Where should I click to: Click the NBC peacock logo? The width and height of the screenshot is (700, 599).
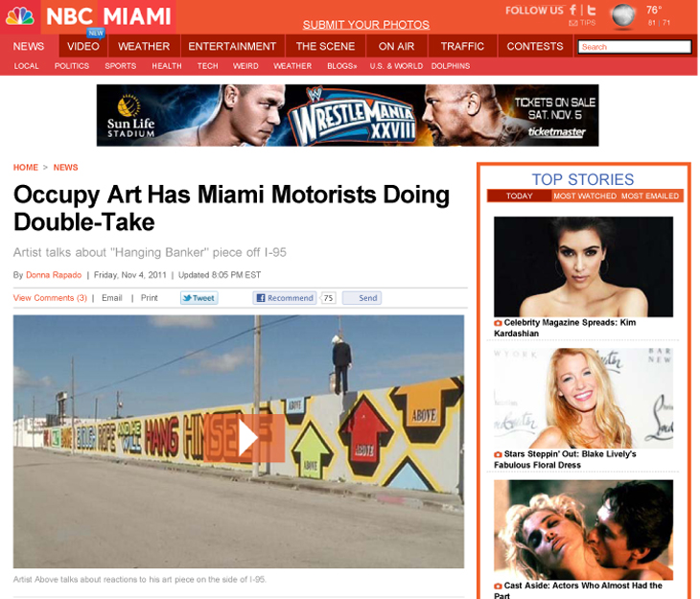[19, 16]
